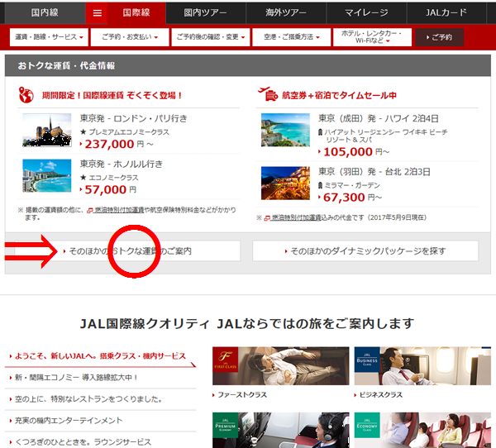Open 燃油特別付加運賃 link in left note
496x448 pixels.
[116, 210]
